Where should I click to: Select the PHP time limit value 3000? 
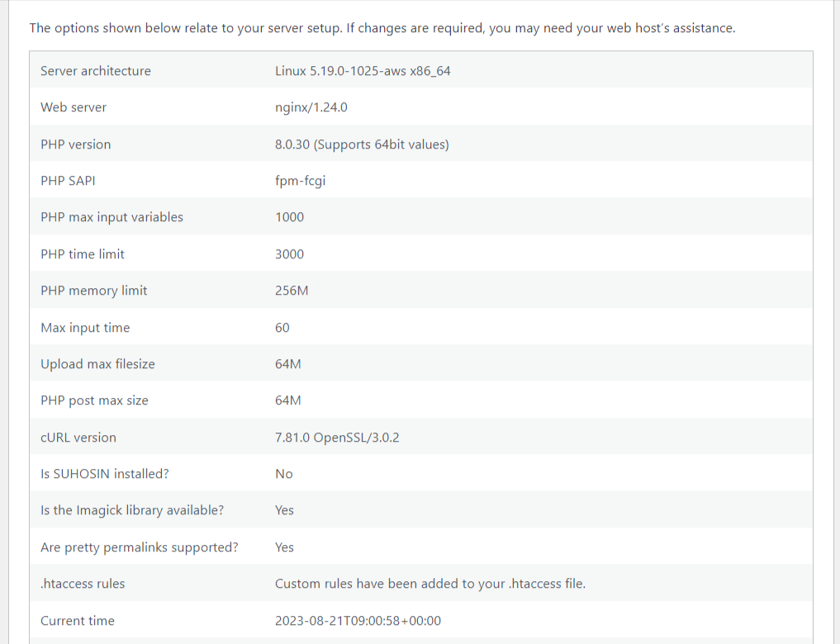[x=289, y=253]
